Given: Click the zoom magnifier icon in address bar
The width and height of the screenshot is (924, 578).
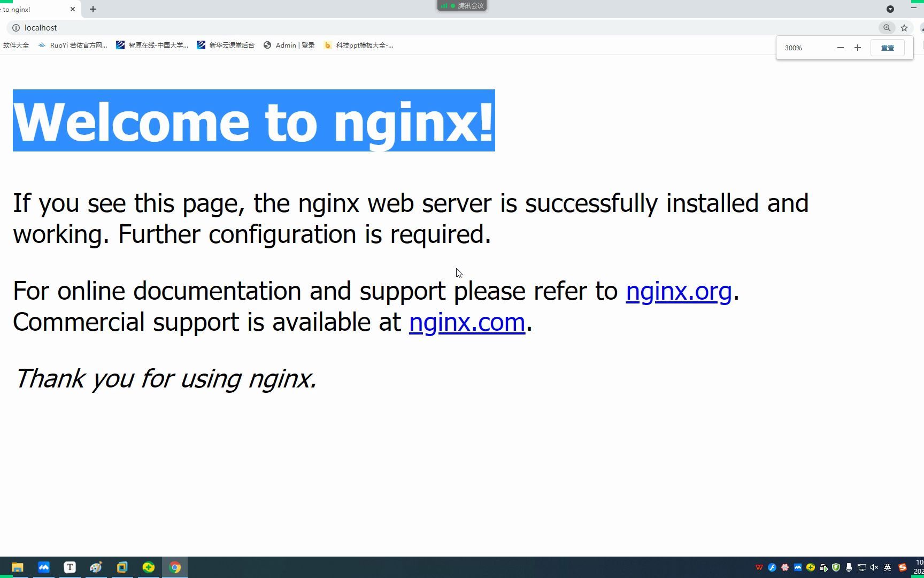Looking at the screenshot, I should [x=887, y=28].
